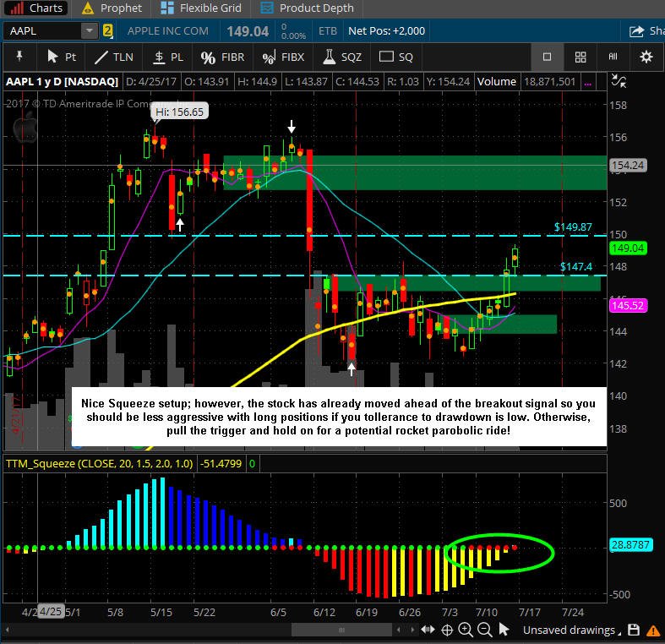Click the bottom cursor pointer icon
The image size is (665, 644).
click(x=504, y=630)
